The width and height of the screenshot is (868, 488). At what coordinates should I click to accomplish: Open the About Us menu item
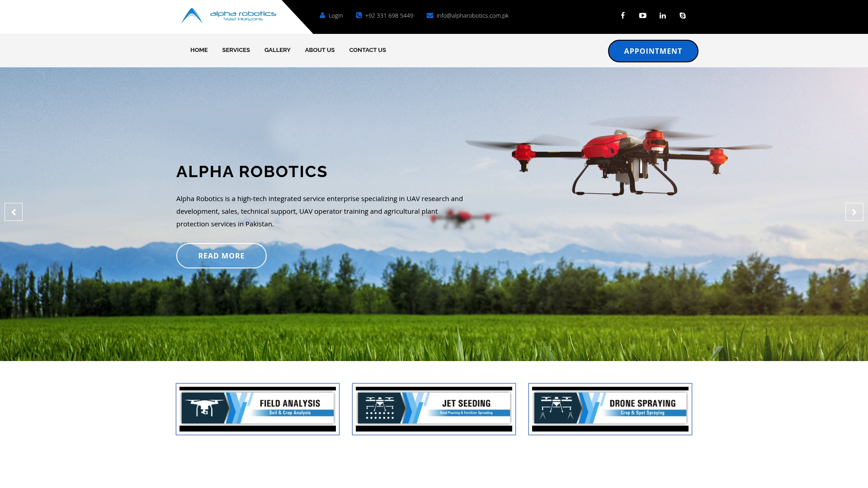coord(320,50)
